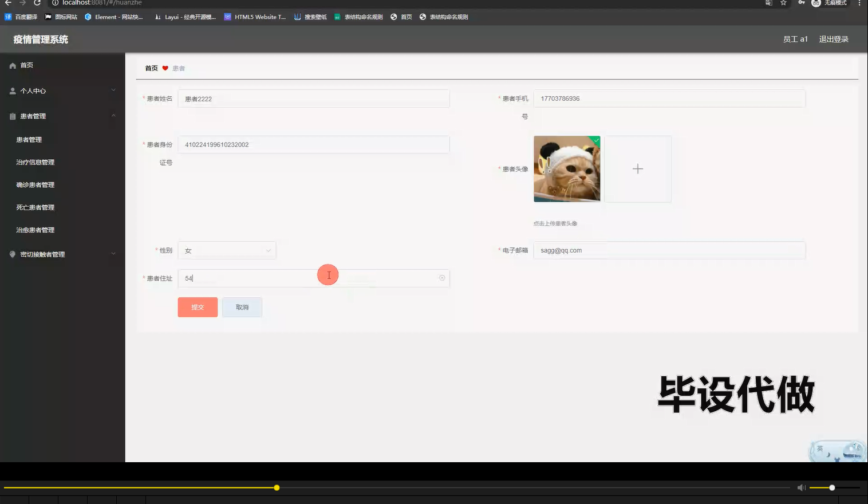
Task: Click the 首页 breadcrumb link
Action: point(151,68)
